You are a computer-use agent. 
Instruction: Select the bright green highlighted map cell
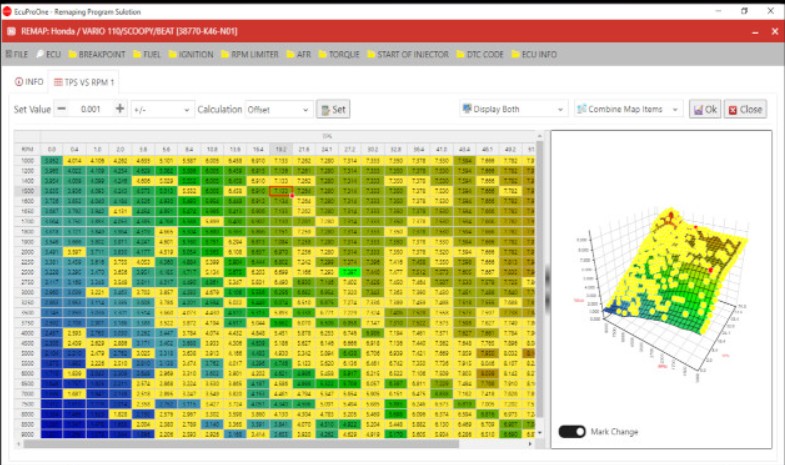point(349,272)
